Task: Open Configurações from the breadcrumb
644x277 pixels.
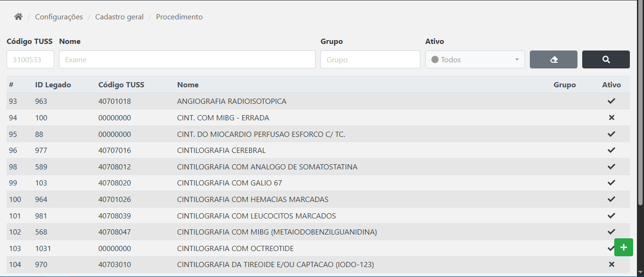Action: coord(59,17)
